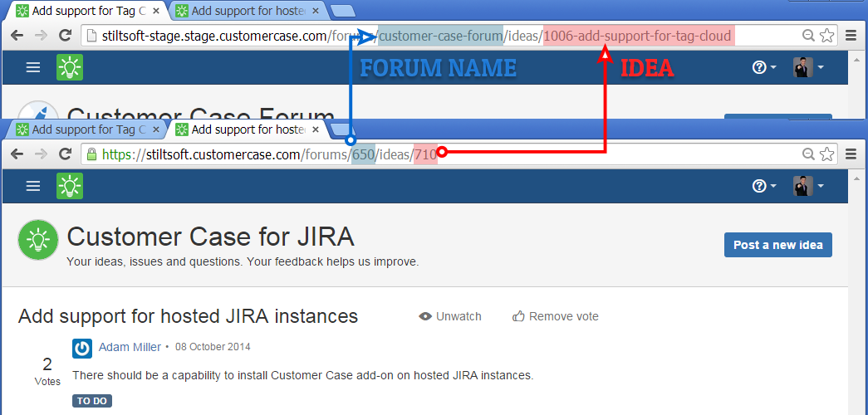Click the TO DO status label

92,401
